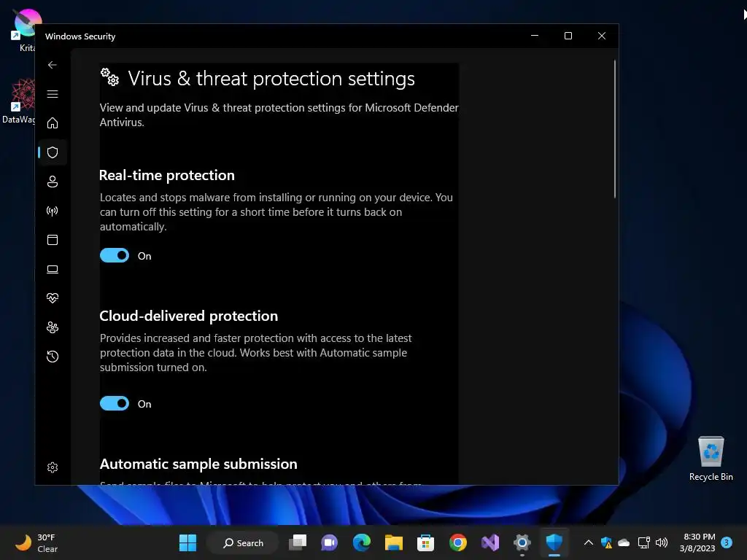Open Device security laptop icon
The height and width of the screenshot is (560, 747).
(x=53, y=269)
